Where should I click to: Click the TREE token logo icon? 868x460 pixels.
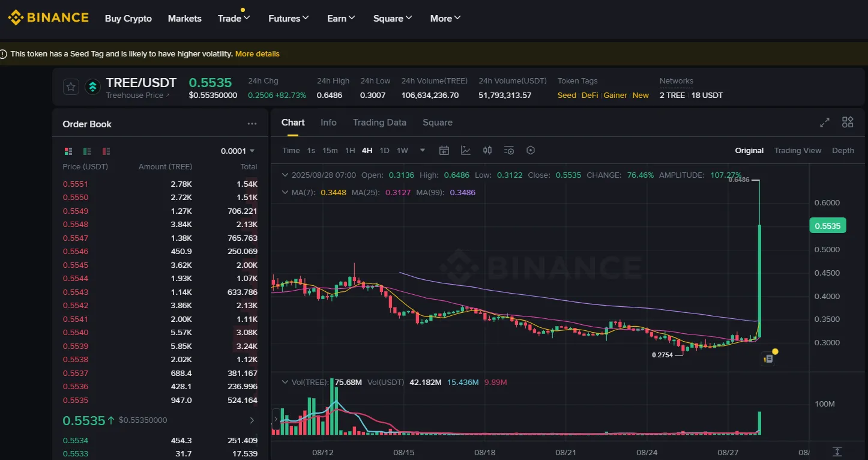point(92,87)
